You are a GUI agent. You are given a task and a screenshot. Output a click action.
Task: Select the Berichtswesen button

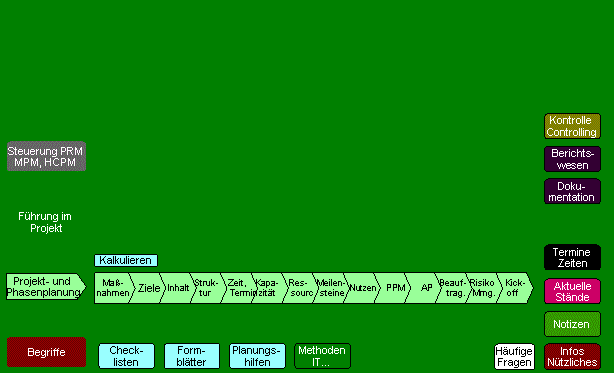pos(572,159)
